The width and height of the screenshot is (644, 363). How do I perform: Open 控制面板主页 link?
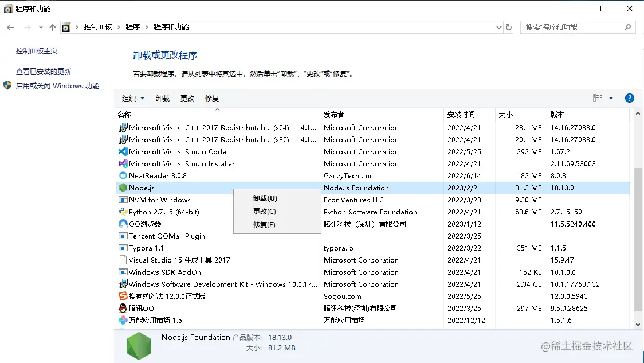point(37,50)
